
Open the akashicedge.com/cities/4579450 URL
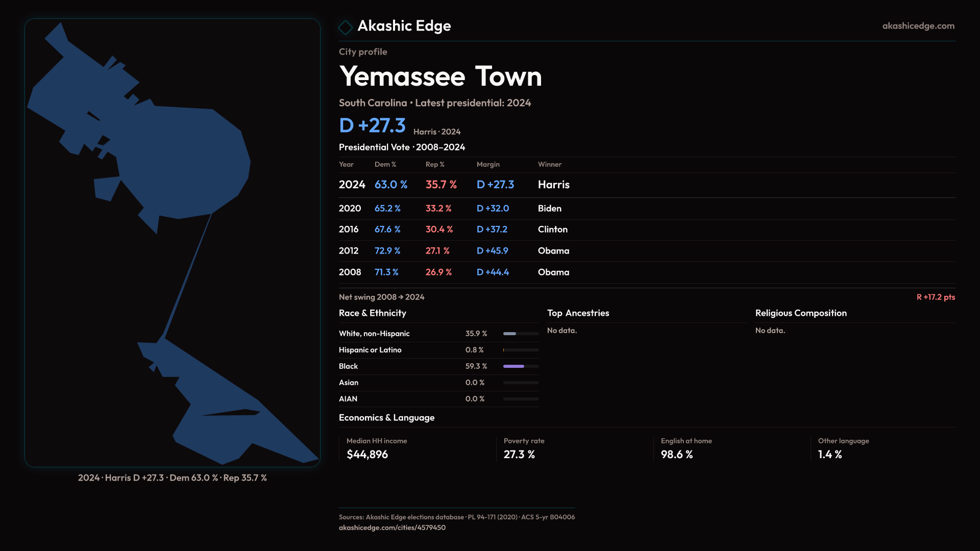[x=392, y=528]
